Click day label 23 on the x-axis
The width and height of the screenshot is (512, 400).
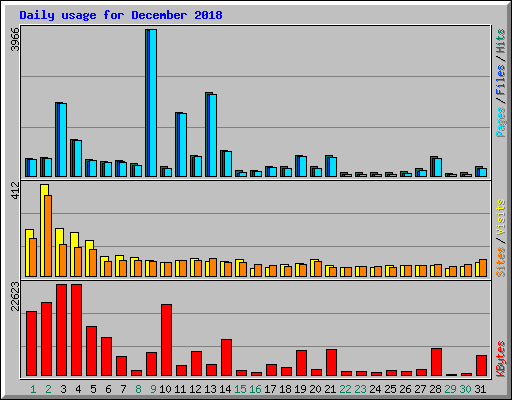[360, 389]
